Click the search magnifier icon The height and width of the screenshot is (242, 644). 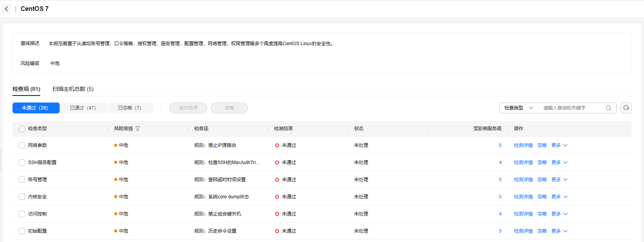pyautogui.click(x=609, y=108)
